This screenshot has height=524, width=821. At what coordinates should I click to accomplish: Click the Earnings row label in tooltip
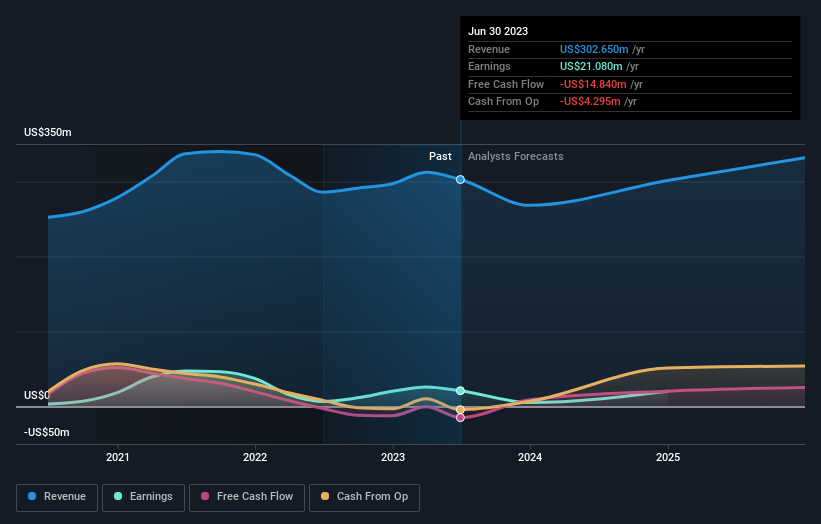coord(489,66)
